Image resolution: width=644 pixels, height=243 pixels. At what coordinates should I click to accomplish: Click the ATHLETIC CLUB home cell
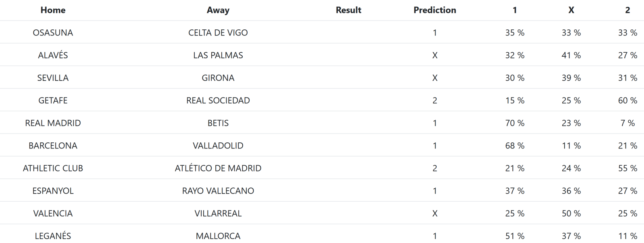(53, 168)
